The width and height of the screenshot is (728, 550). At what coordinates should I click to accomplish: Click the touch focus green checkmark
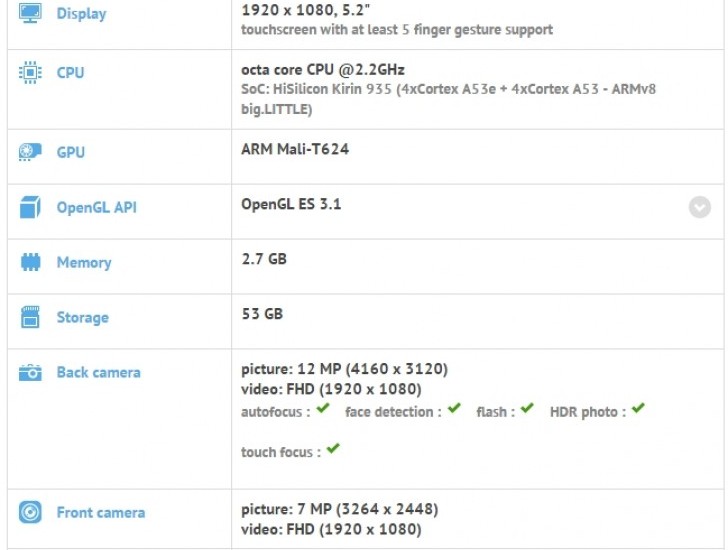click(333, 449)
